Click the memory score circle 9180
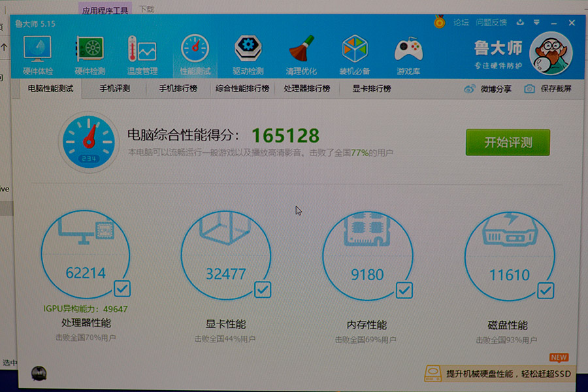The width and height of the screenshot is (588, 392). pyautogui.click(x=367, y=256)
